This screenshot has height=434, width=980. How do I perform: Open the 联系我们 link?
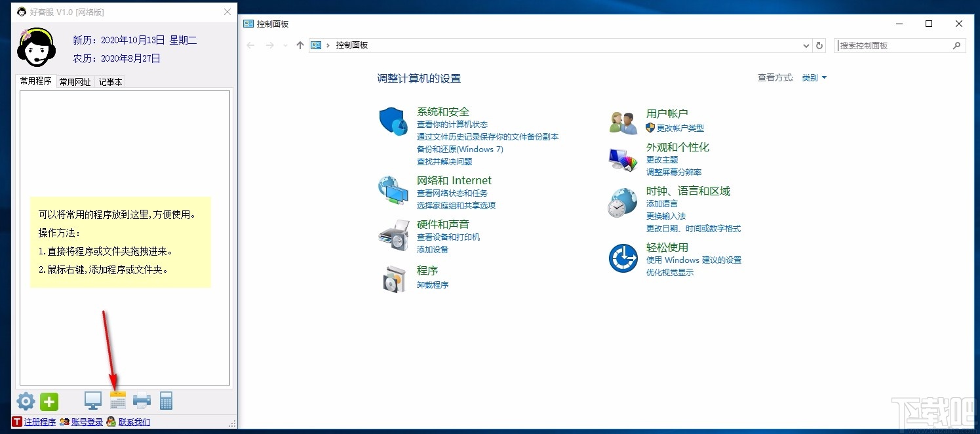click(x=134, y=422)
